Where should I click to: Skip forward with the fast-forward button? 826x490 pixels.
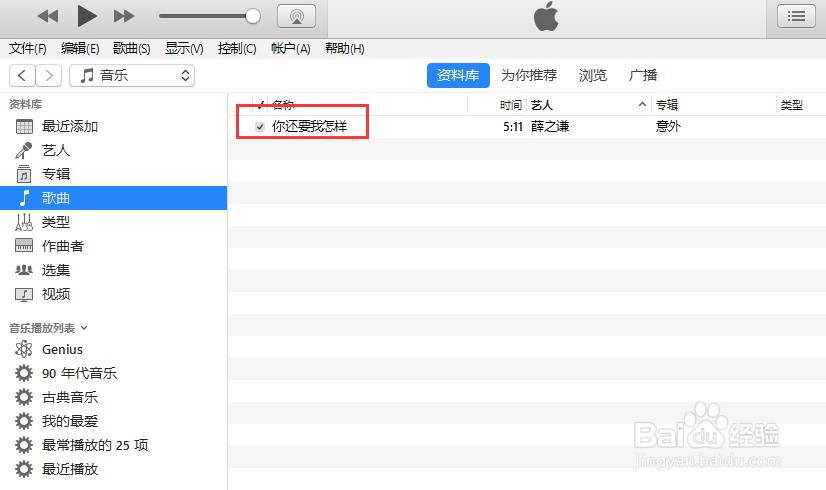coord(124,16)
